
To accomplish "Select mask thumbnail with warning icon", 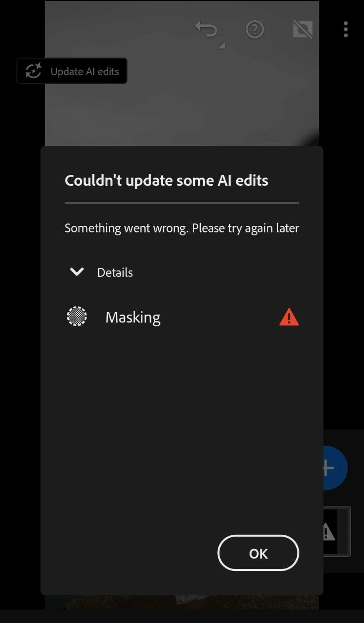I will pyautogui.click(x=337, y=531).
